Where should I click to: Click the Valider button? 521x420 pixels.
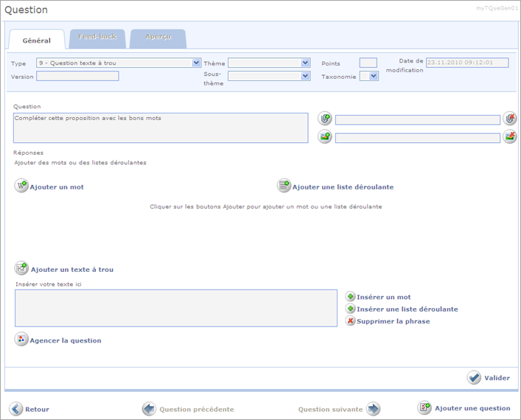click(489, 378)
